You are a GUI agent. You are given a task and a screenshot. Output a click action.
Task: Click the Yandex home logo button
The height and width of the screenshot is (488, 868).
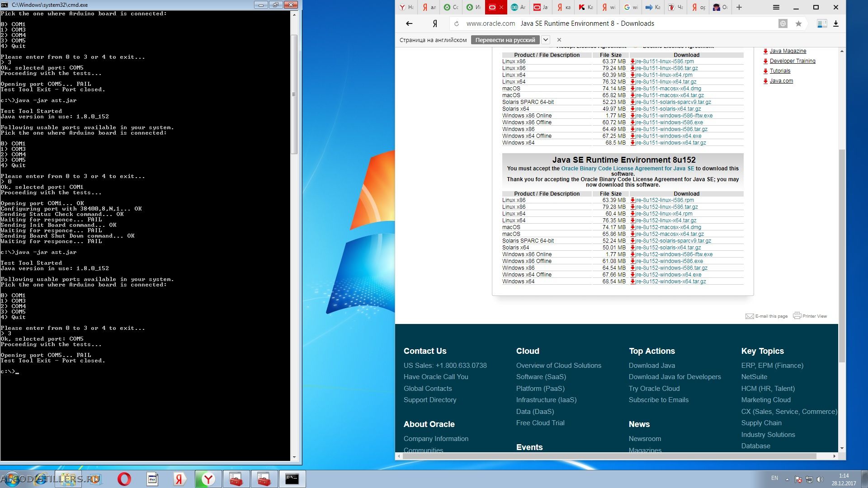(434, 23)
